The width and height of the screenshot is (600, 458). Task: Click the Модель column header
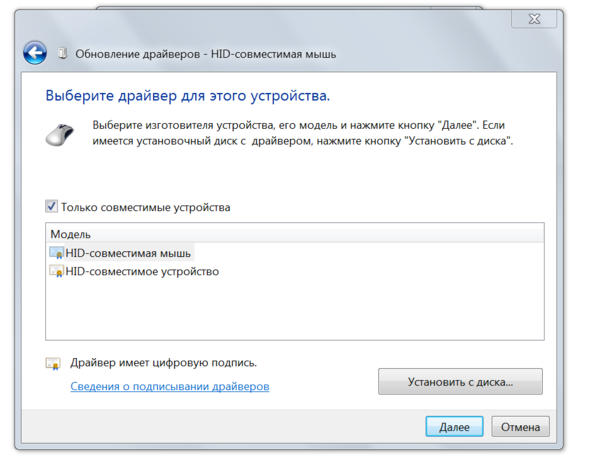[x=295, y=234]
